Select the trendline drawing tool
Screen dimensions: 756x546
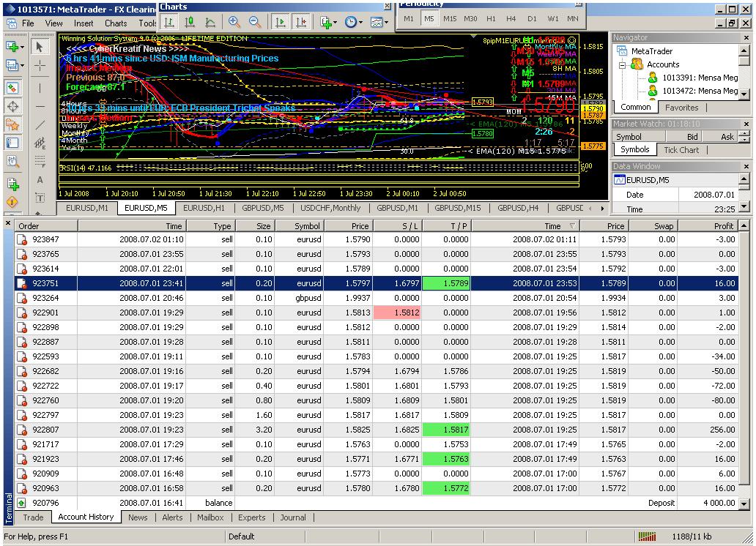[x=40, y=125]
